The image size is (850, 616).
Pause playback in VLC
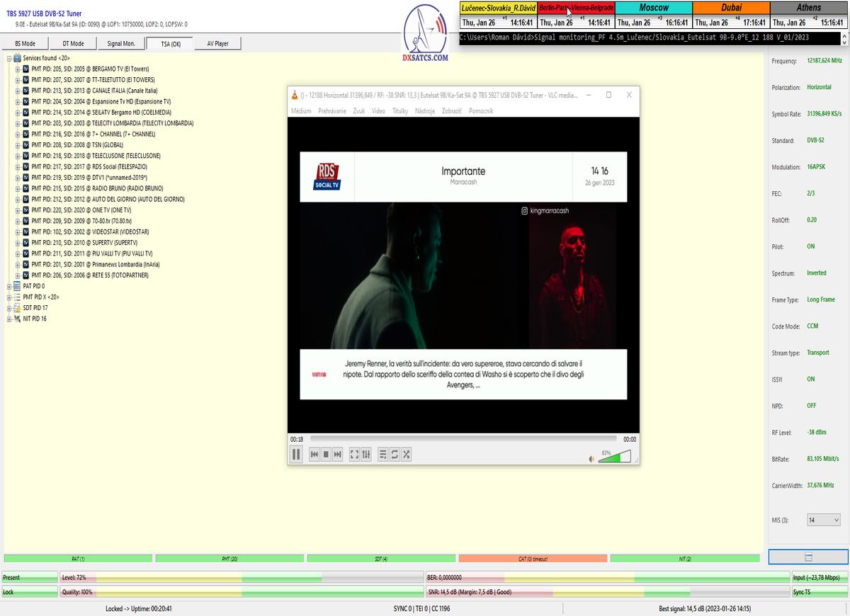tap(296, 454)
